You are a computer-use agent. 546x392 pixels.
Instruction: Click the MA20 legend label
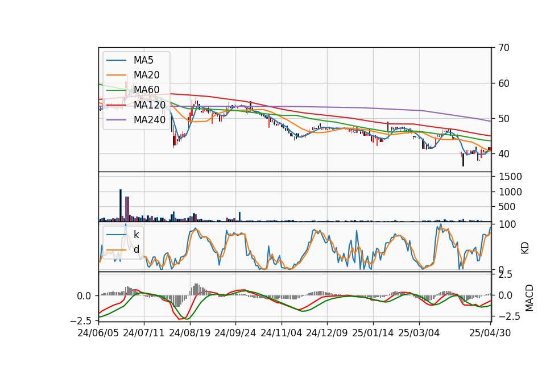[x=146, y=75]
